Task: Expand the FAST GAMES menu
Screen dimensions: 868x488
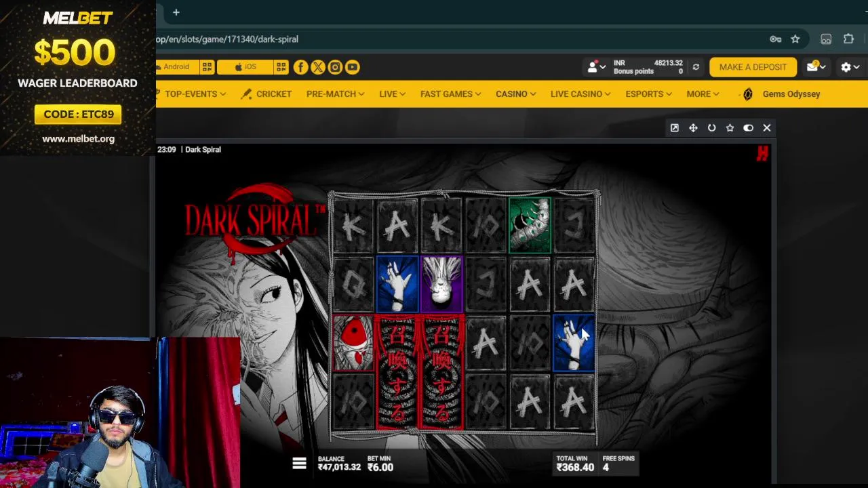Action: pos(450,94)
